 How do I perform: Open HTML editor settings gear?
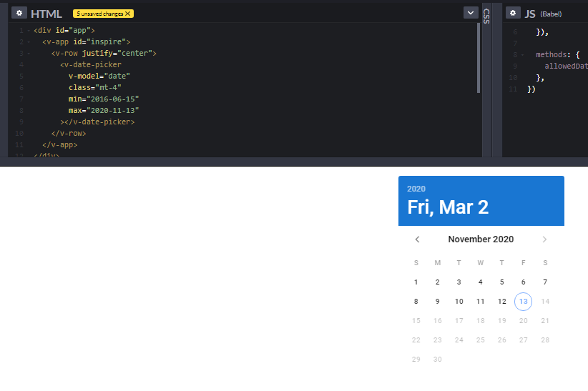pos(19,13)
